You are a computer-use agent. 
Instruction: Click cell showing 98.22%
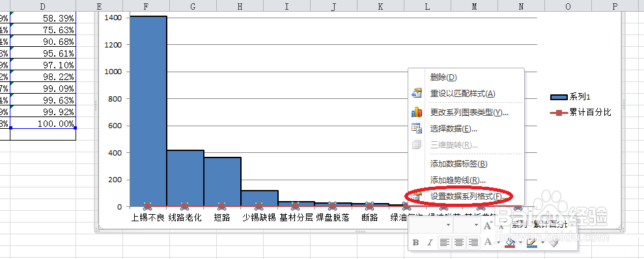(x=43, y=76)
